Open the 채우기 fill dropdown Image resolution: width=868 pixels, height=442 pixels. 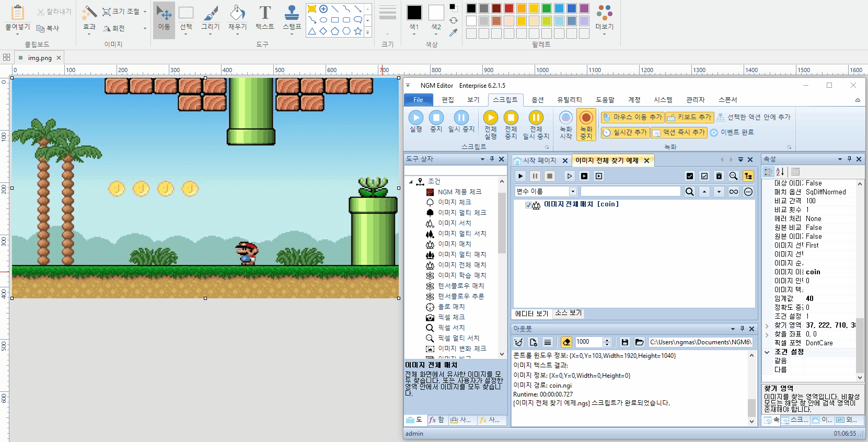point(237,34)
